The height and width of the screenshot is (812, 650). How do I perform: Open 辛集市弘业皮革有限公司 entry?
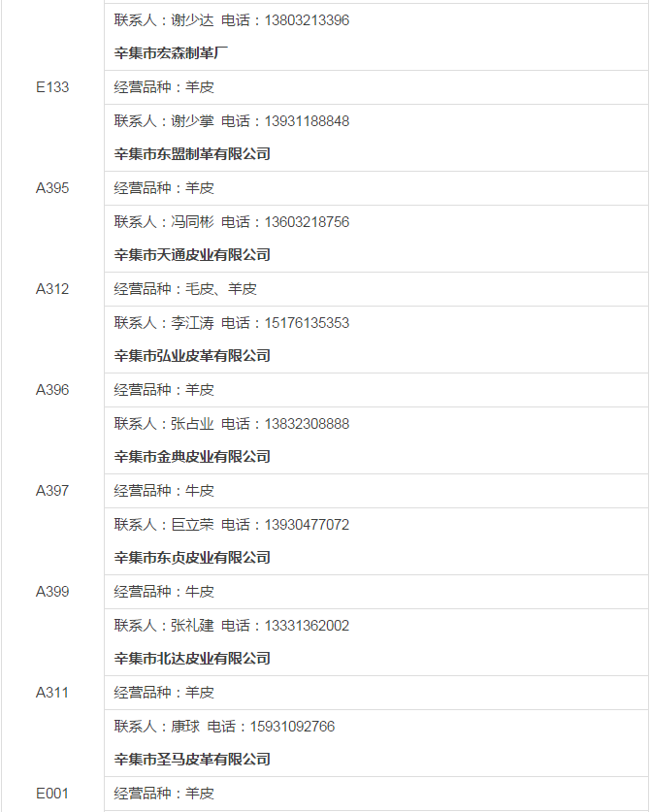coord(192,356)
